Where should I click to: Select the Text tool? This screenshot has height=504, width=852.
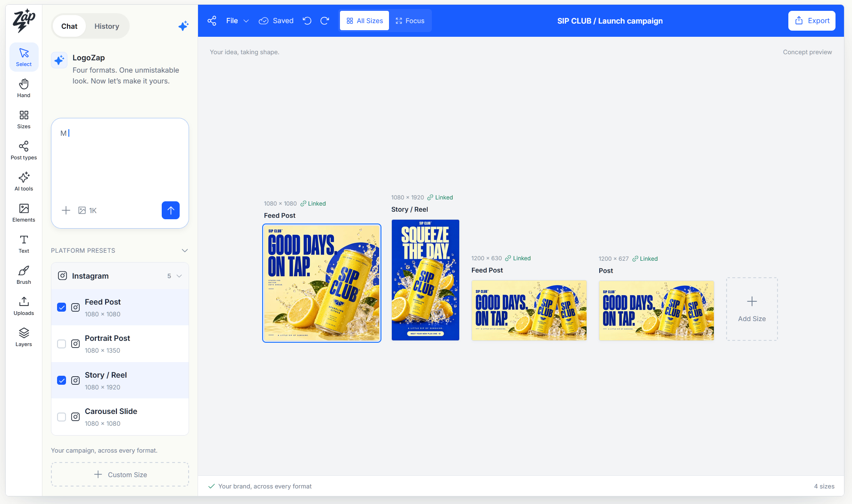coord(24,244)
